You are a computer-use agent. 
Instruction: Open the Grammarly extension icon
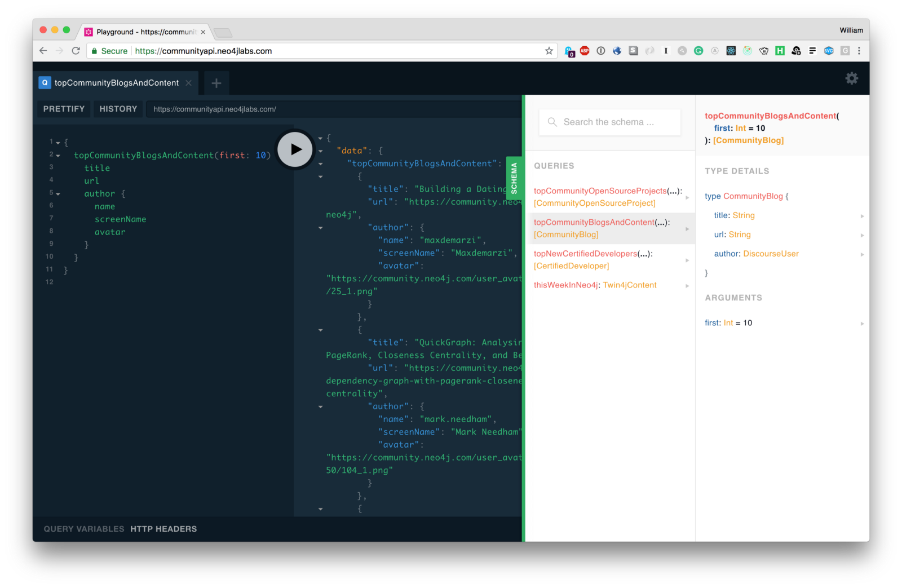tap(698, 51)
